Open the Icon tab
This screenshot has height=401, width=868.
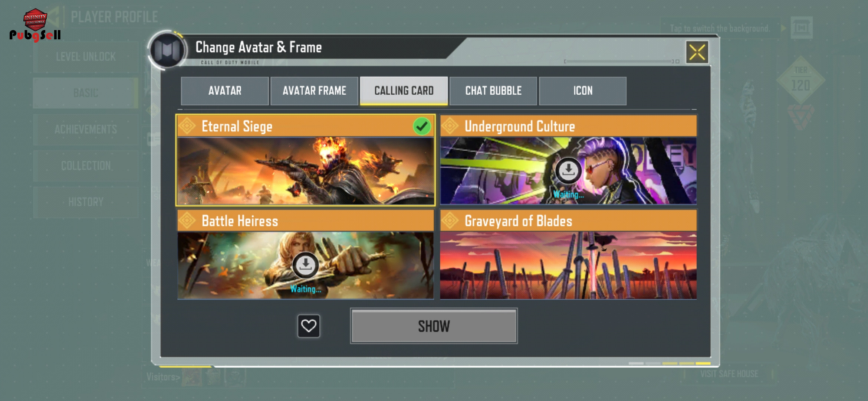click(583, 91)
